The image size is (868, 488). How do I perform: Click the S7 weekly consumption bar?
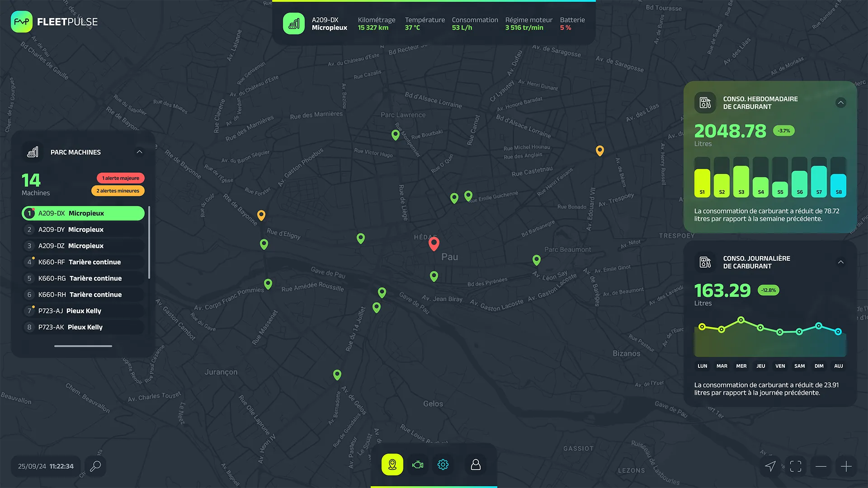[819, 181]
